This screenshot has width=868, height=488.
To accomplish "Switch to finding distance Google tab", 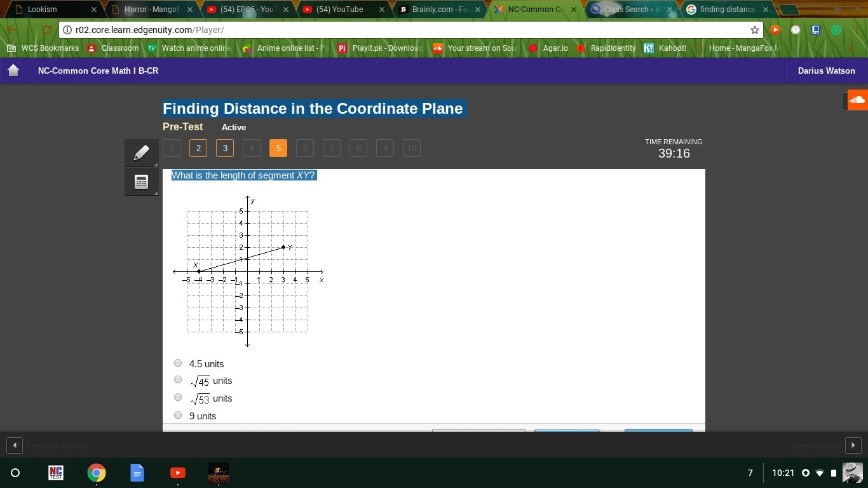I will click(727, 10).
